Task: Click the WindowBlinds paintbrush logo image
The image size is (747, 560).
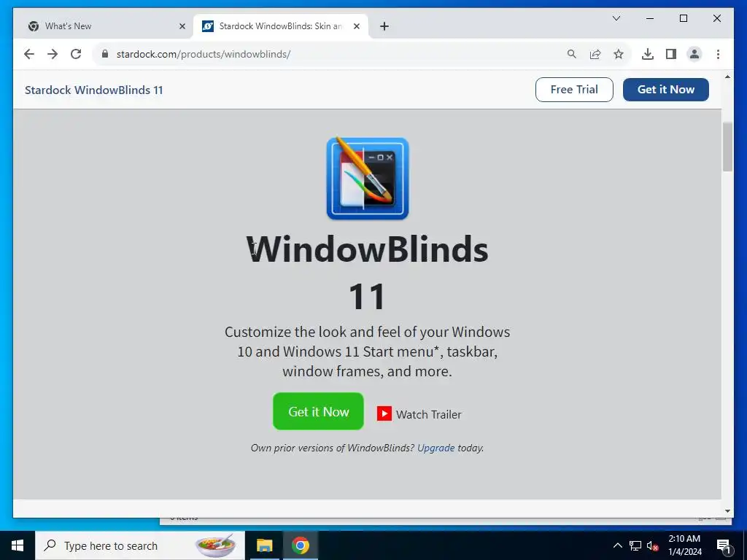Action: pos(368,179)
